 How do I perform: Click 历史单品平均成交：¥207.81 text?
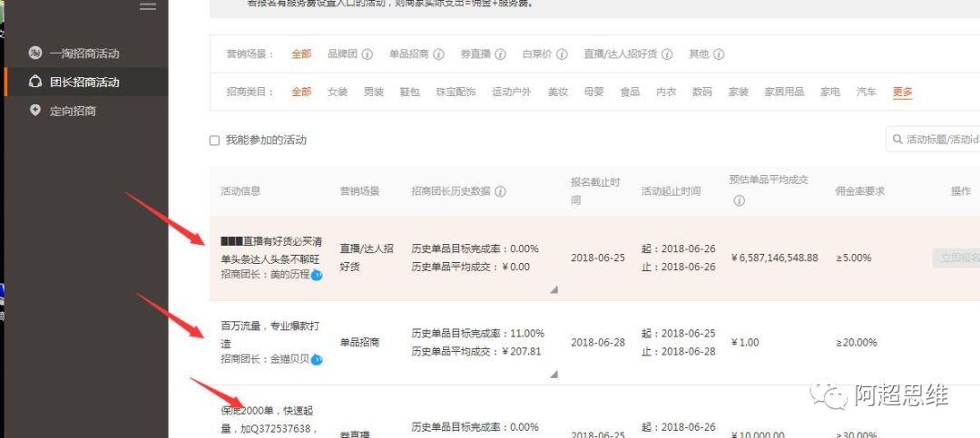(476, 351)
